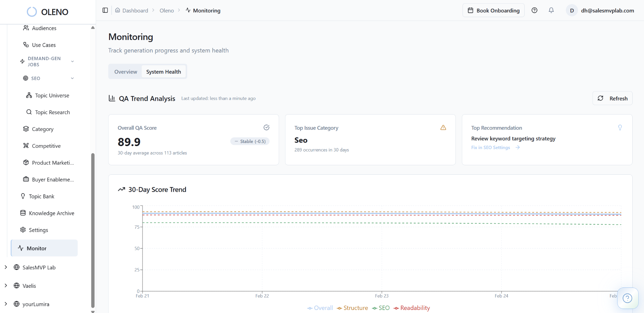Switch to the Overview tab
Screen dimensions: 644x313
click(125, 71)
